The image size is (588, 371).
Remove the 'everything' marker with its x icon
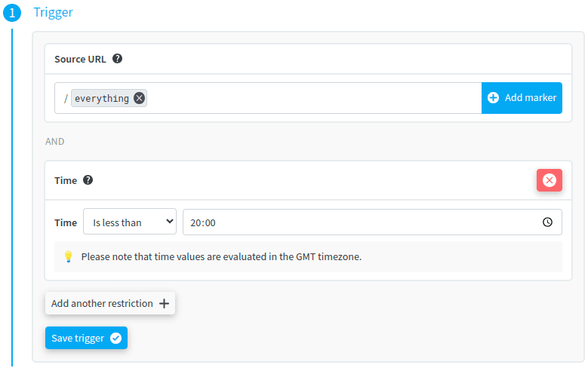139,98
